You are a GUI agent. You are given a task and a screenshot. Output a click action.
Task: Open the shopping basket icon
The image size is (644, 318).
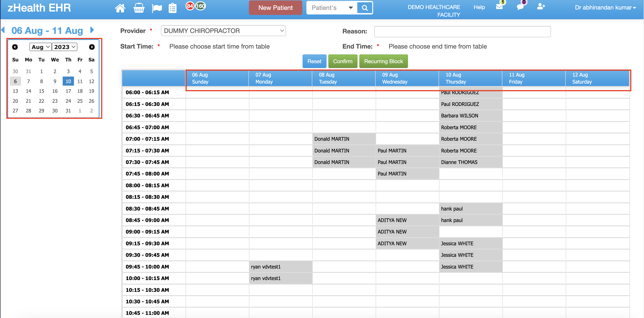139,8
